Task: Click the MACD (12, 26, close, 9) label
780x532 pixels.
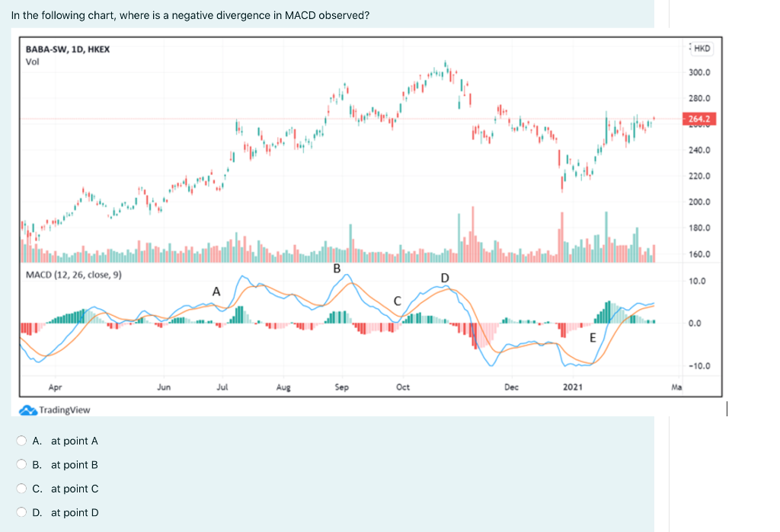Action: 74,275
